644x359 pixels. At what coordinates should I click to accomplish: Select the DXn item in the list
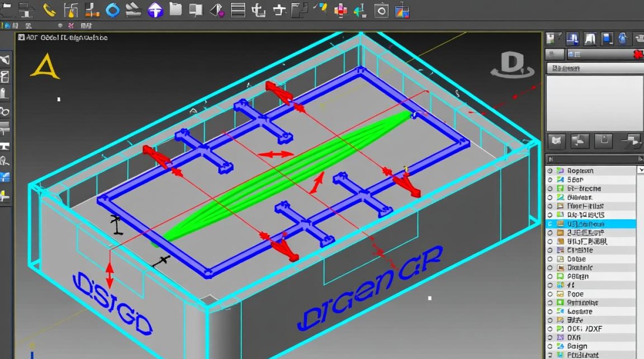click(574, 337)
